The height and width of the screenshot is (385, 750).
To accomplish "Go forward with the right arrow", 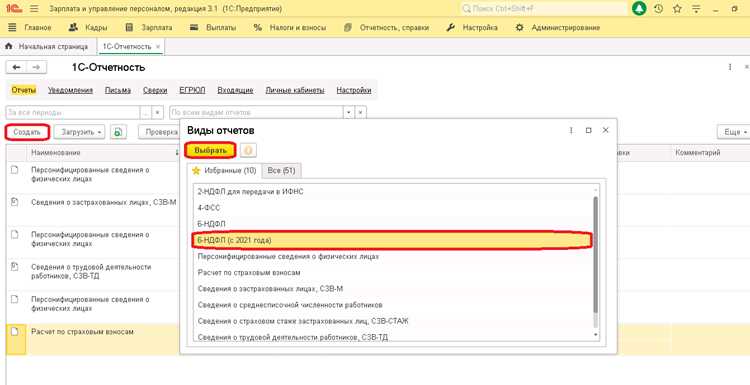I will [36, 67].
